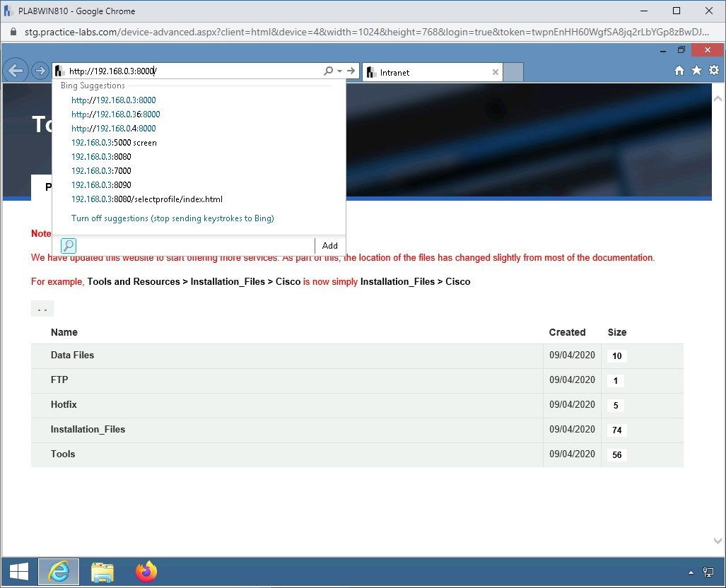
Task: Open the Installation_Files folder
Action: pos(88,429)
